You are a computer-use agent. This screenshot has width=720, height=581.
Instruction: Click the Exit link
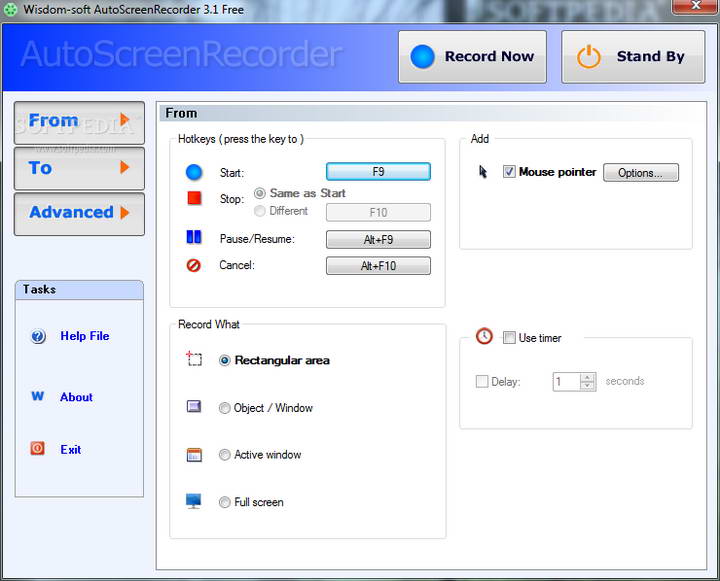pyautogui.click(x=71, y=449)
